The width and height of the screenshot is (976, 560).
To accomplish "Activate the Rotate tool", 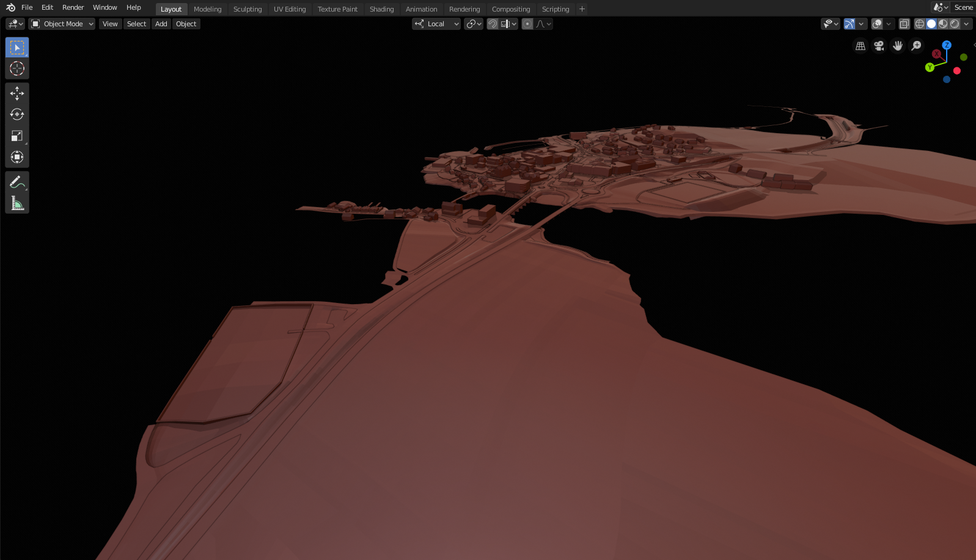I will (x=17, y=114).
